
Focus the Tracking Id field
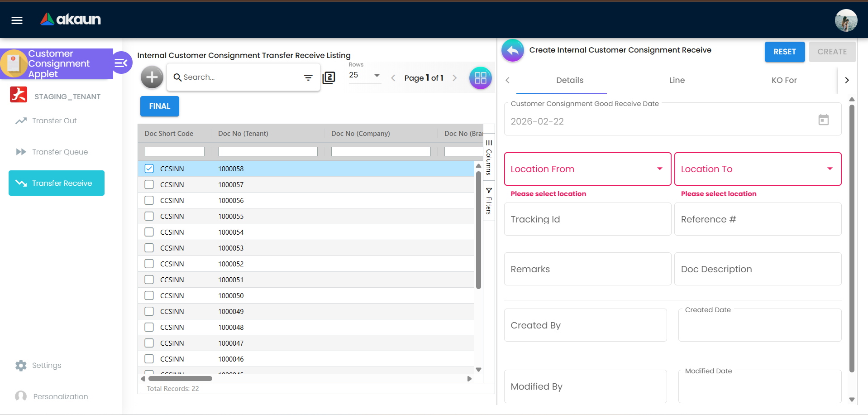(587, 219)
